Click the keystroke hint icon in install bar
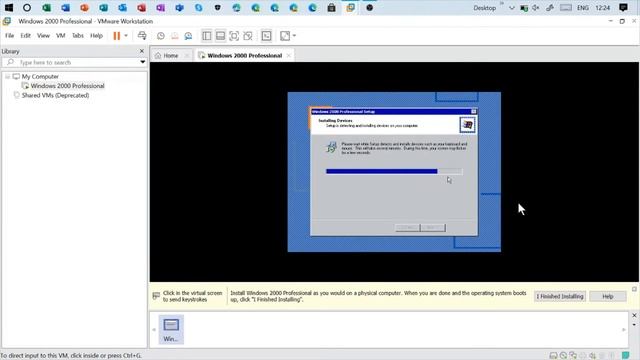Image resolution: width=640 pixels, height=360 pixels. click(156, 296)
